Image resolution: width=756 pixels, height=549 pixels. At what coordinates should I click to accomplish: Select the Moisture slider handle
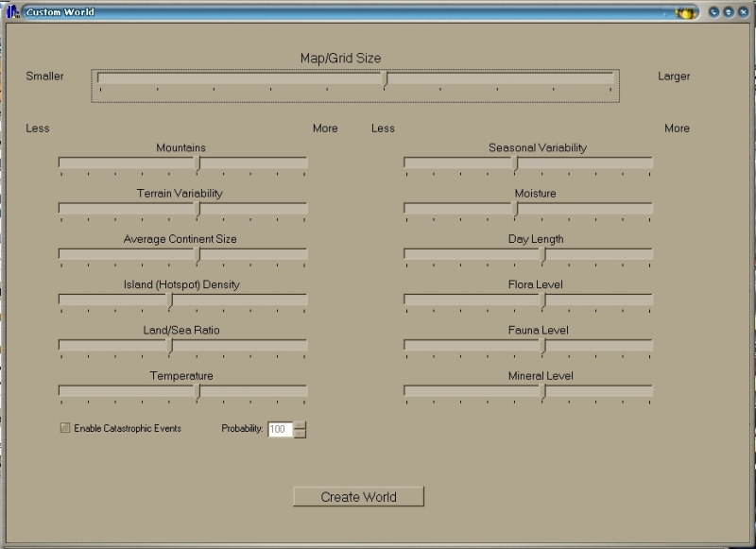(x=515, y=209)
